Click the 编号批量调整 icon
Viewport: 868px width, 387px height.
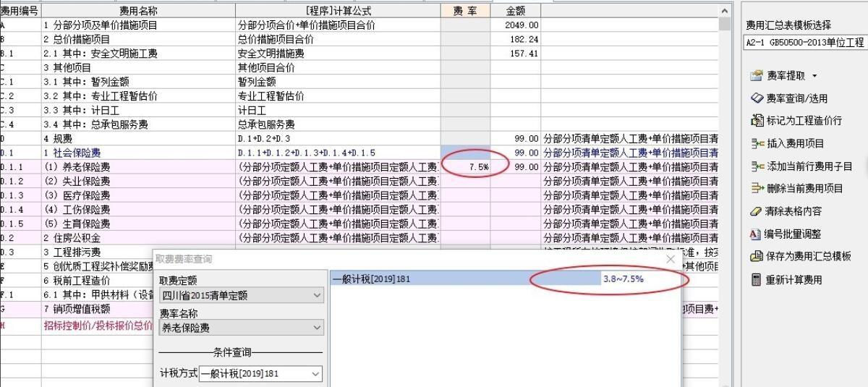pos(757,234)
